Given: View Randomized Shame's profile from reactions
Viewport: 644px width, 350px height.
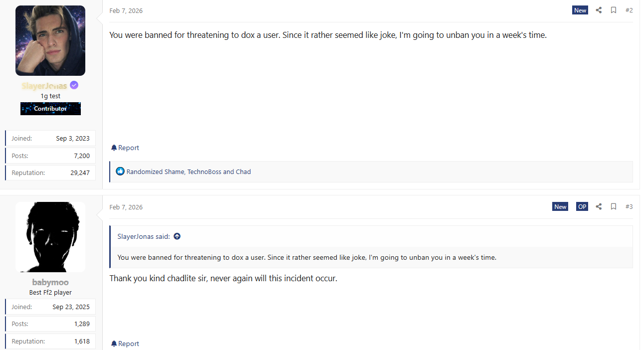Looking at the screenshot, I should [x=155, y=172].
